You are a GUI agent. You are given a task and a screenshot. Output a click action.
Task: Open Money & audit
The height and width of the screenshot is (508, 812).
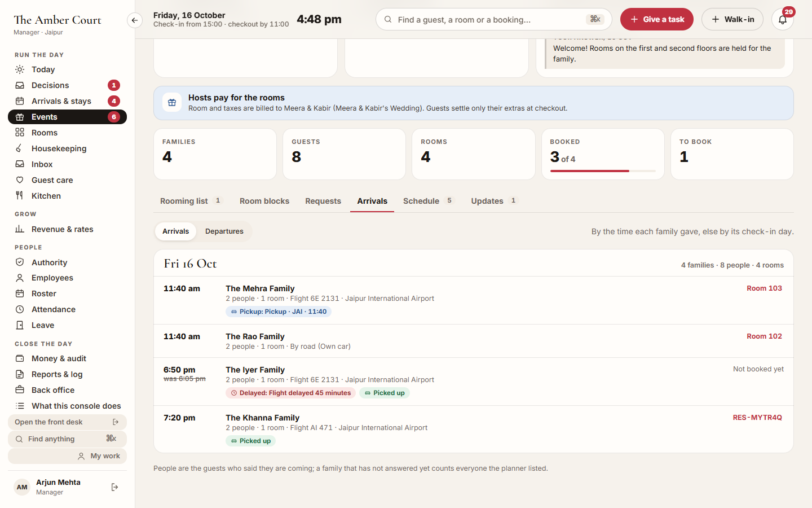[x=67, y=358]
